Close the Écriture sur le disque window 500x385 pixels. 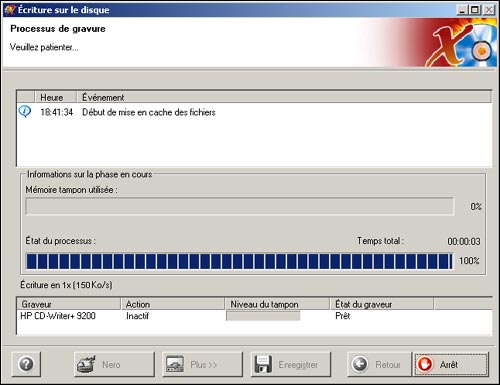pos(489,10)
